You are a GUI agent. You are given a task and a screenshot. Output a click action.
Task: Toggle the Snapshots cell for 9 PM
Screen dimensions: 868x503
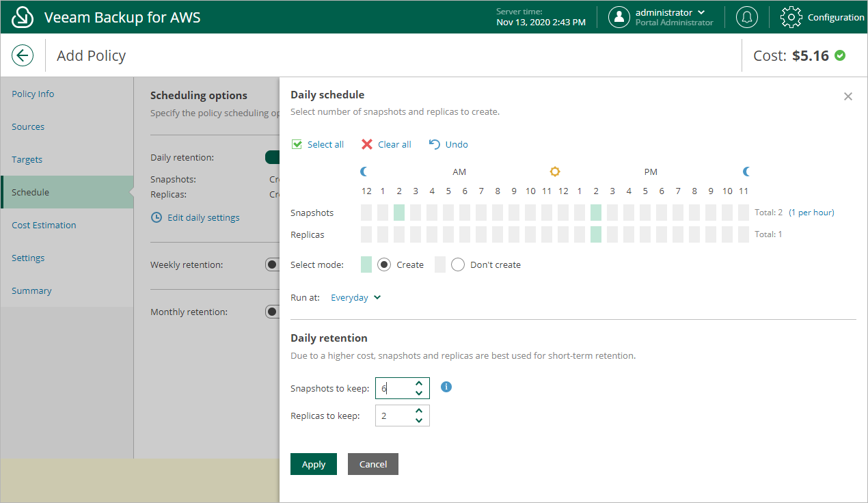pos(711,213)
